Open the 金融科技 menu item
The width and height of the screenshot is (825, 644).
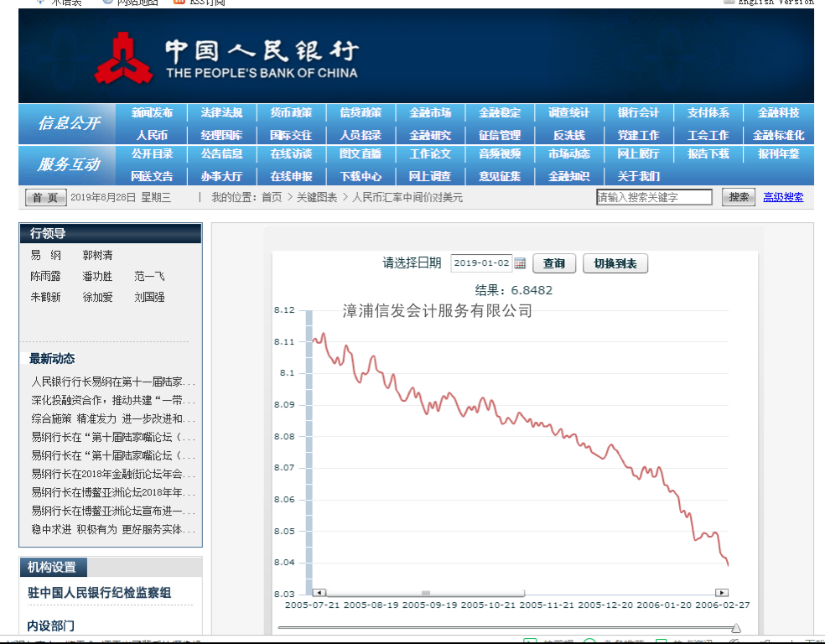pos(779,112)
